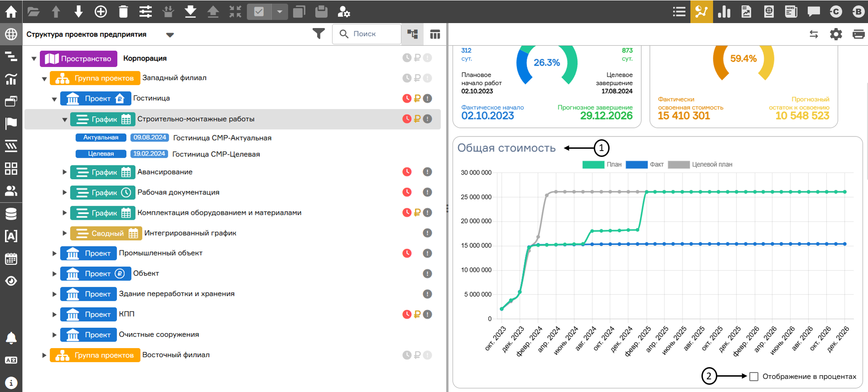Open the Структура проектов предприятия dropdown
The image size is (868, 392).
[170, 35]
